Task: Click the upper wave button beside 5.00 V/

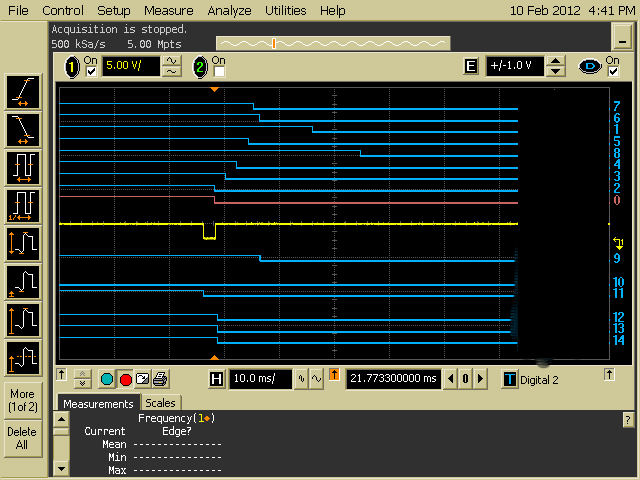Action: coord(172,61)
